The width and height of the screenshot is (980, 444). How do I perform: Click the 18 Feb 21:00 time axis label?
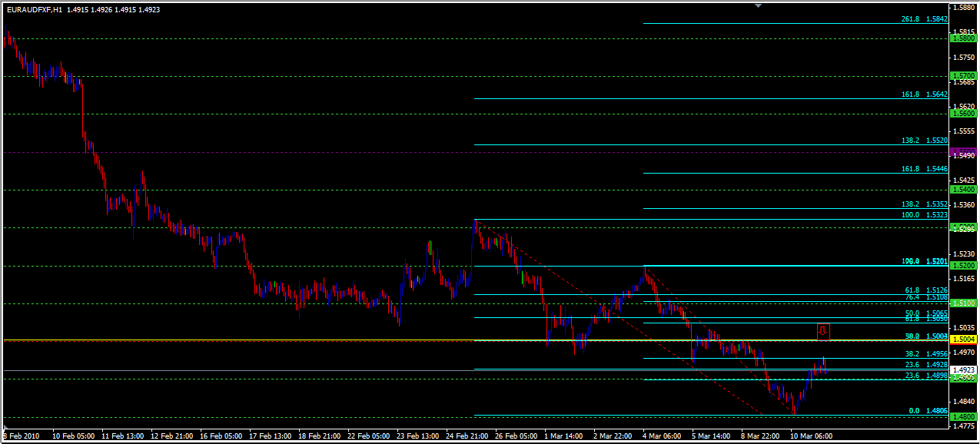point(319,436)
